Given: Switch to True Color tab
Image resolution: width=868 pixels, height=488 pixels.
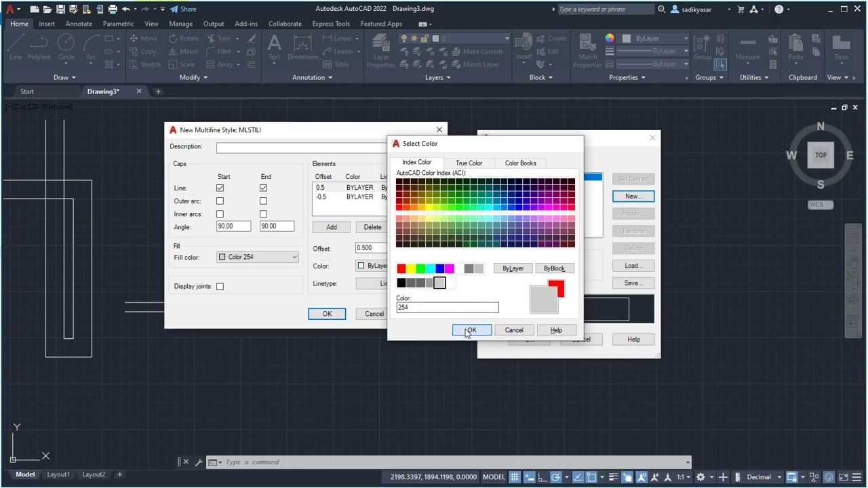Looking at the screenshot, I should click(x=469, y=163).
